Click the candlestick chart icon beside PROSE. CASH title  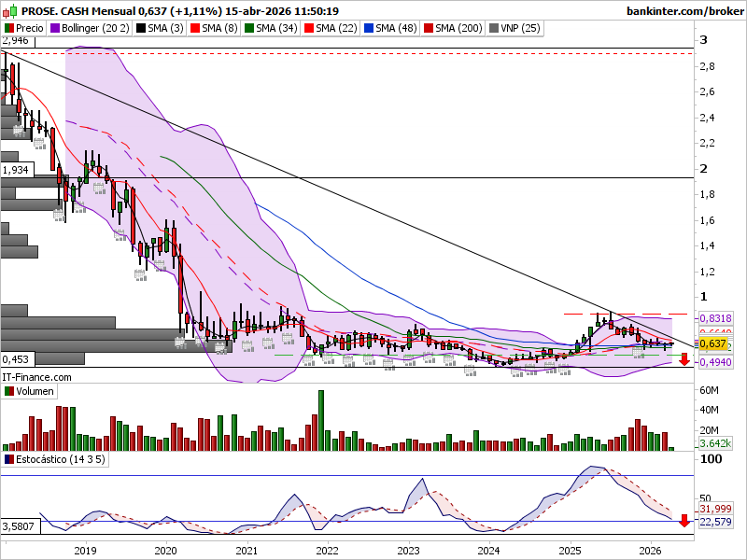tap(10, 10)
